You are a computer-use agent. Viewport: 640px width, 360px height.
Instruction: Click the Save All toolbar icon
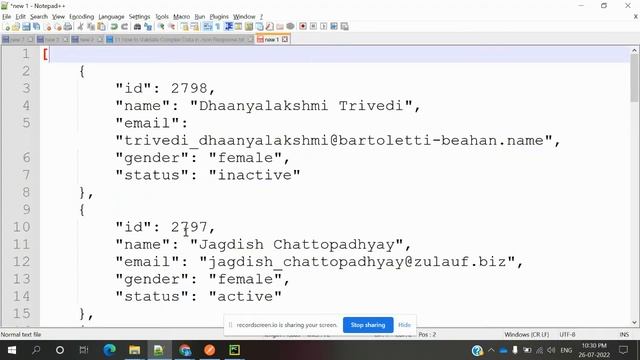coord(36,27)
